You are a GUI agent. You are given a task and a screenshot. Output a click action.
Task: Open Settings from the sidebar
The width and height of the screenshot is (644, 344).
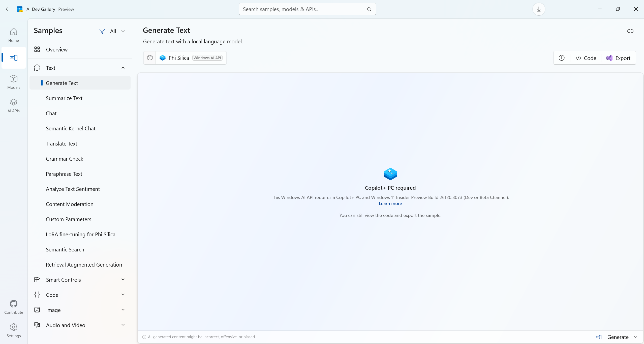point(14,330)
